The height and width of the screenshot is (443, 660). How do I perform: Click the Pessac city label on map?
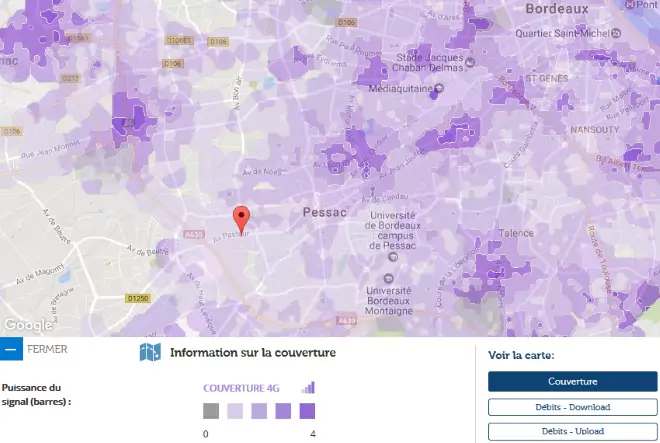coord(325,212)
